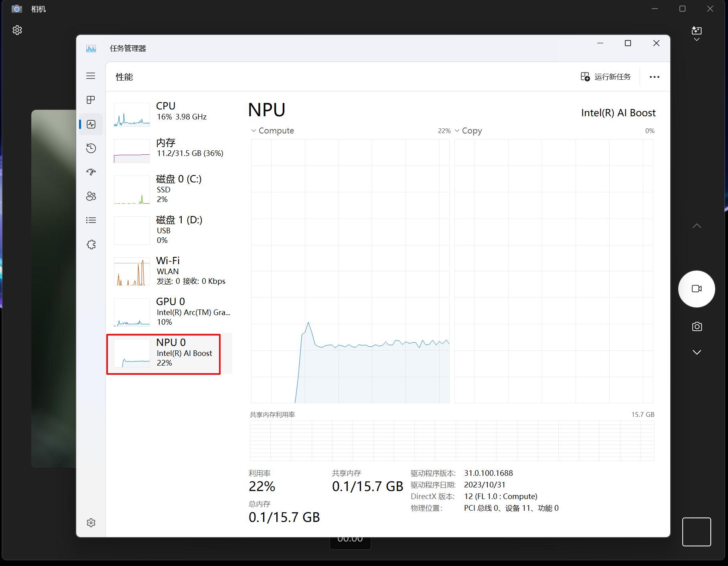728x566 pixels.
Task: Open Task Manager settings gear
Action: tap(91, 522)
